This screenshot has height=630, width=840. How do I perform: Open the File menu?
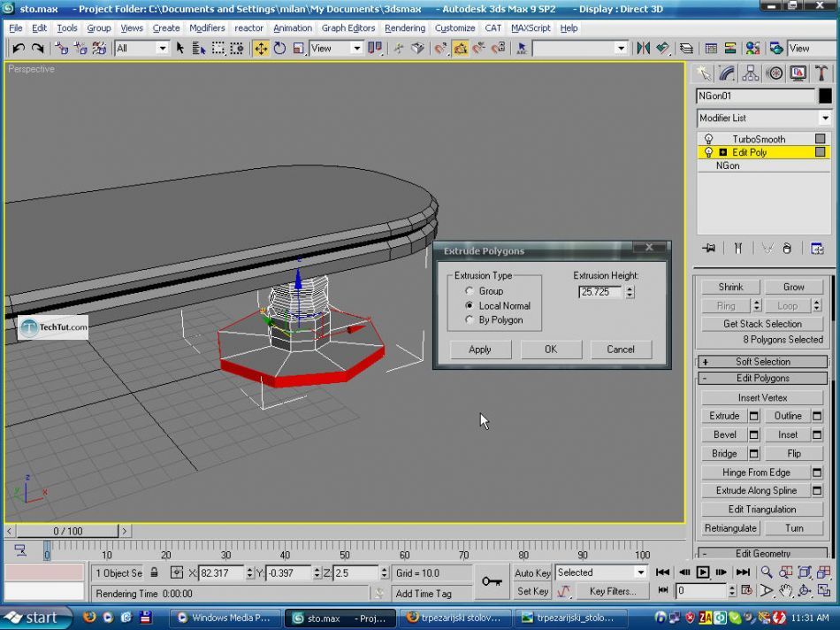pos(16,28)
